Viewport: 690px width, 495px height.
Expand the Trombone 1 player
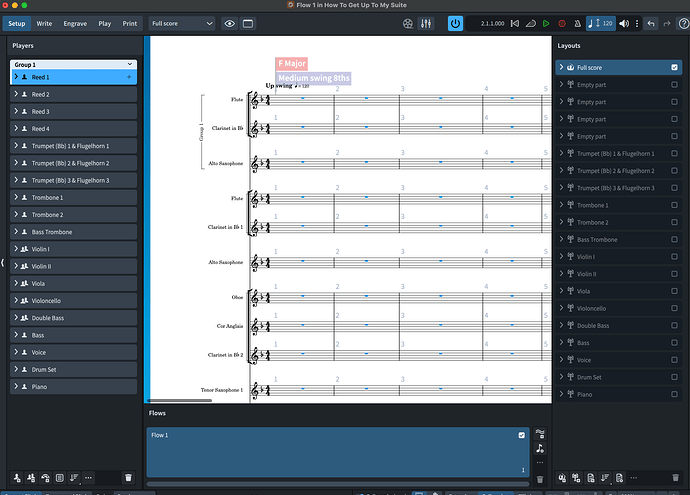tap(16, 197)
